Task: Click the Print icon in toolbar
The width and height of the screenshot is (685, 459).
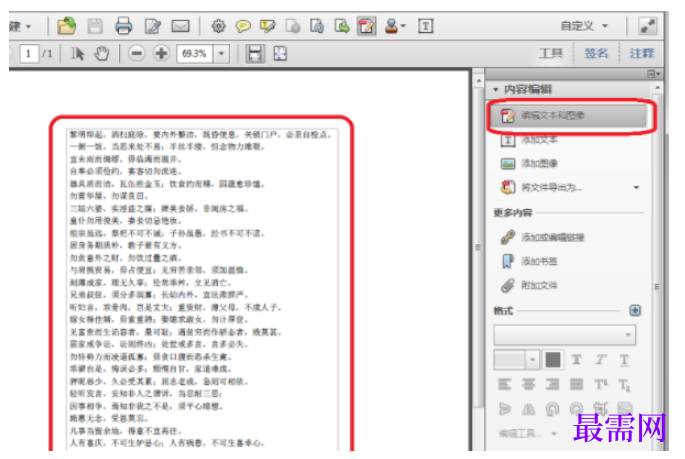Action: 123,26
